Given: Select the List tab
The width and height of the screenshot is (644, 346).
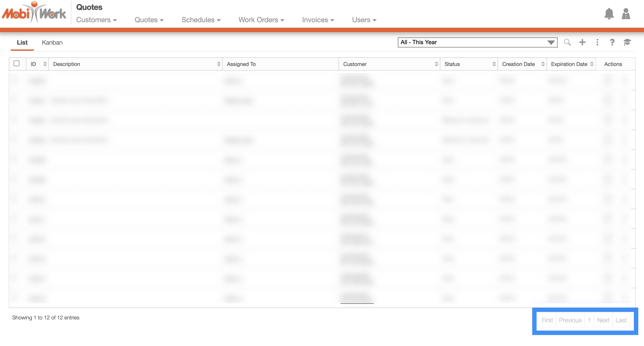Looking at the screenshot, I should tap(22, 42).
